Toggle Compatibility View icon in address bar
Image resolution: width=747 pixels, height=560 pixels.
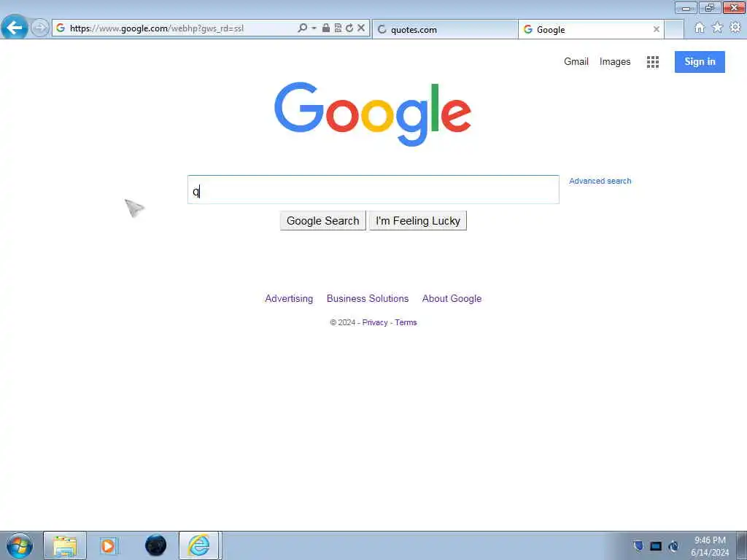click(x=338, y=28)
